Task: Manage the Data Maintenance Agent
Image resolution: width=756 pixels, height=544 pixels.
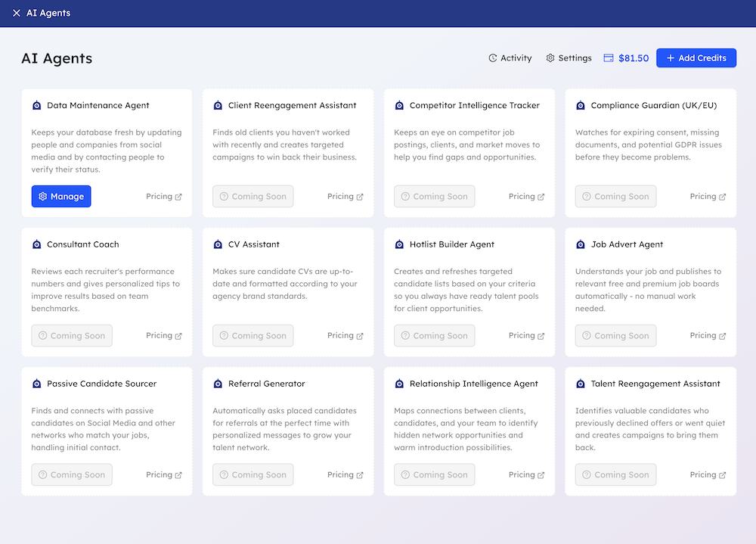Action: [61, 197]
